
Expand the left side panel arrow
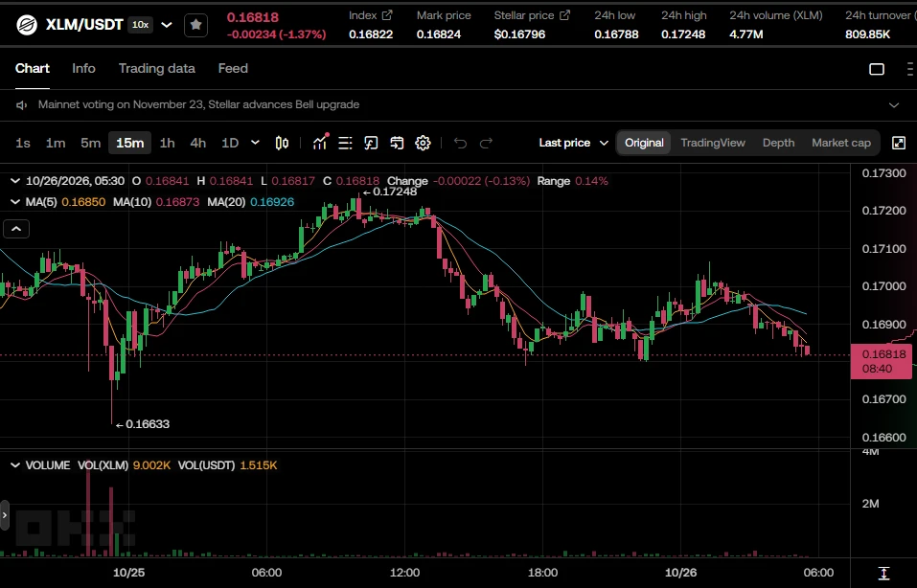(x=5, y=515)
